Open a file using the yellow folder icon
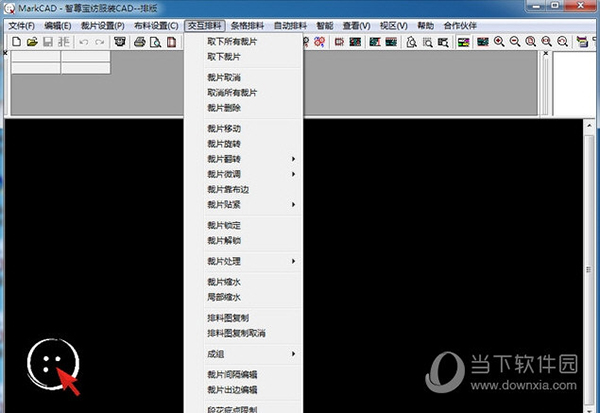 point(32,42)
